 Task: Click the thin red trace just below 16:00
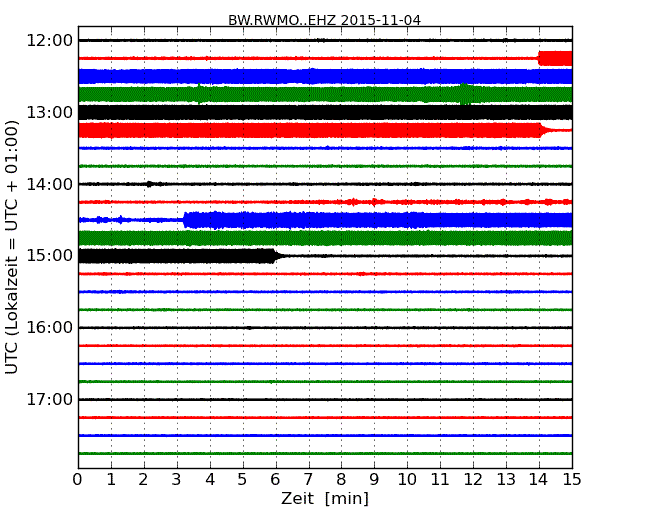(x=325, y=345)
